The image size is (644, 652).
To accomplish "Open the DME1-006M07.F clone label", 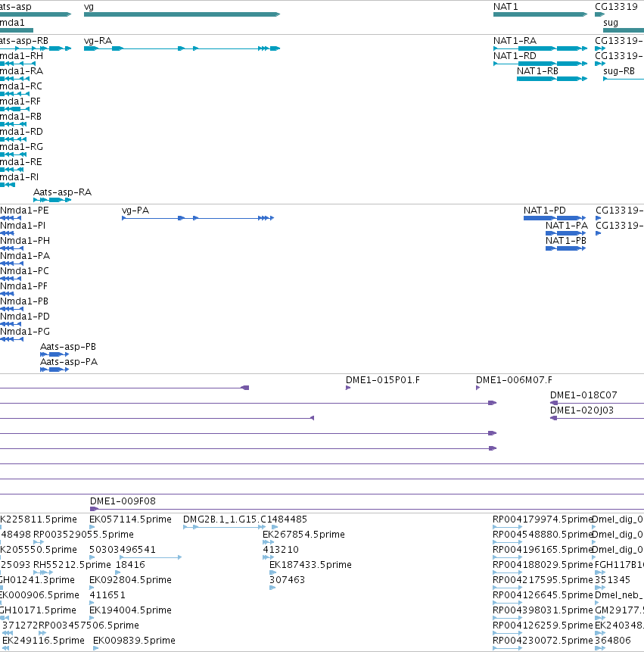I will [x=514, y=380].
